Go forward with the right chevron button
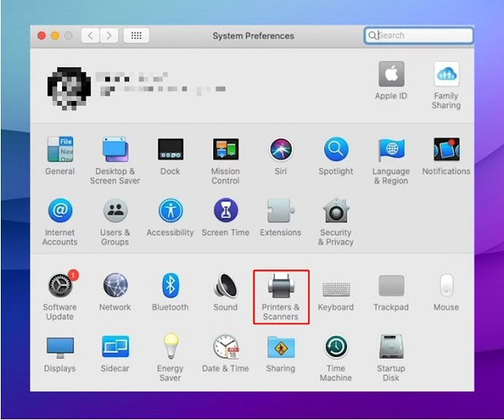Image resolution: width=504 pixels, height=420 pixels. (x=109, y=35)
